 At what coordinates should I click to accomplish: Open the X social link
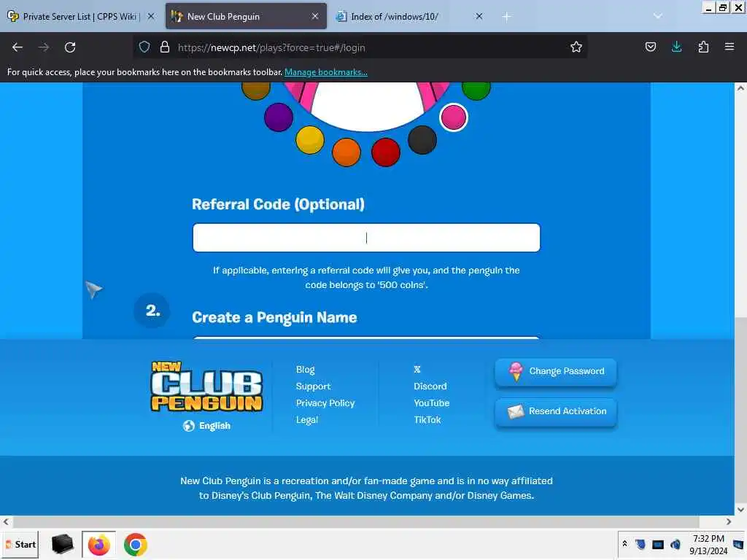tap(417, 369)
